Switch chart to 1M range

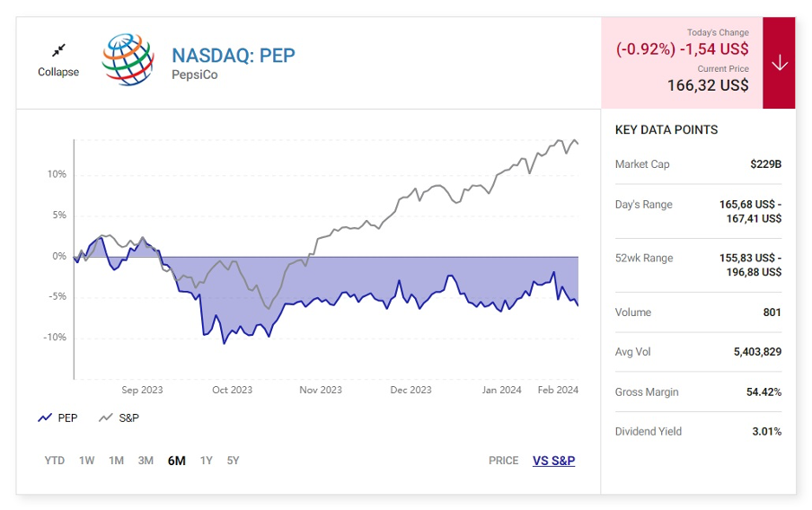(116, 461)
